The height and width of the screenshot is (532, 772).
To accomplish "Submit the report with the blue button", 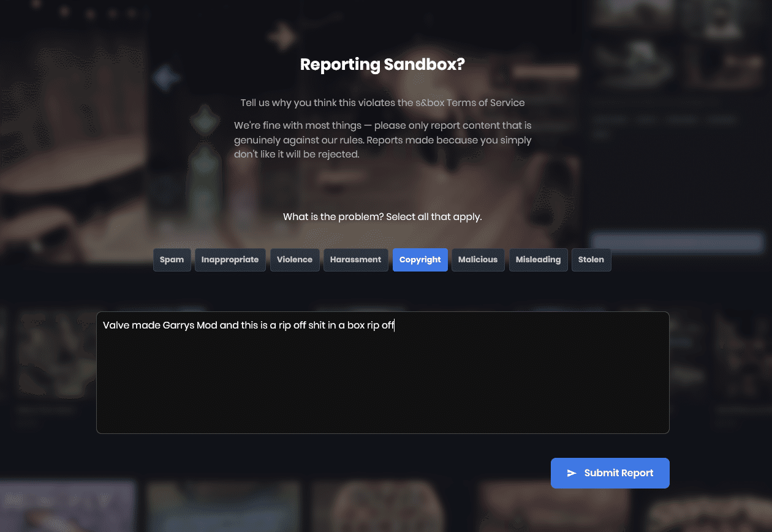I will pyautogui.click(x=610, y=473).
